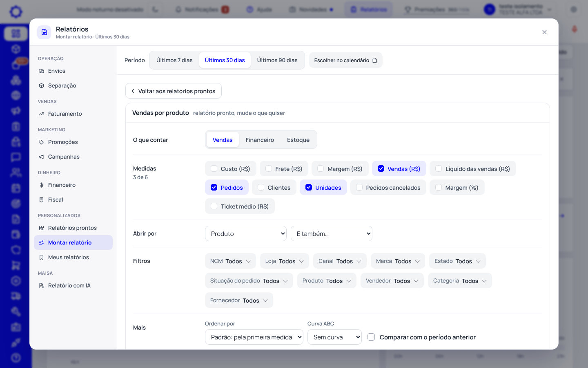Expand the Canal filter dropdown
This screenshot has height=368, width=588.
point(340,261)
